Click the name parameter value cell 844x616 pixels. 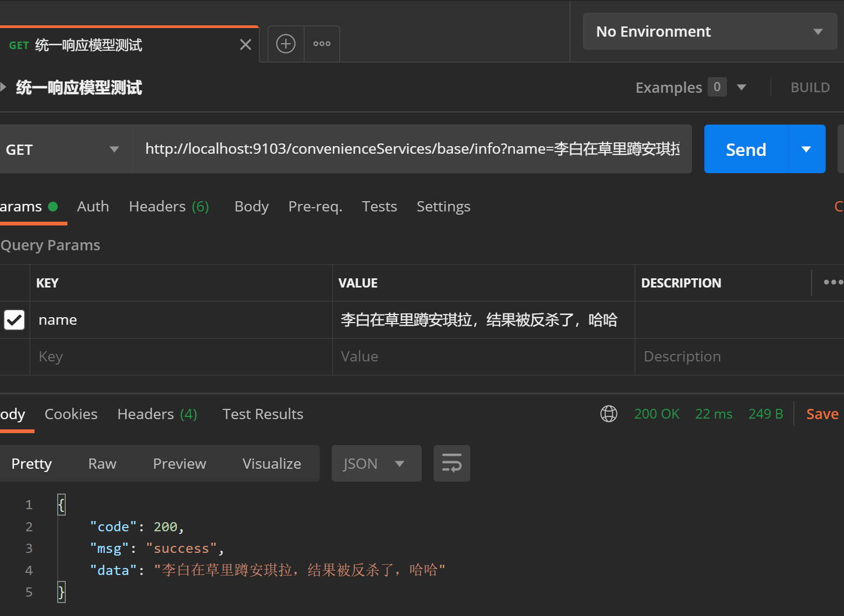tap(483, 320)
